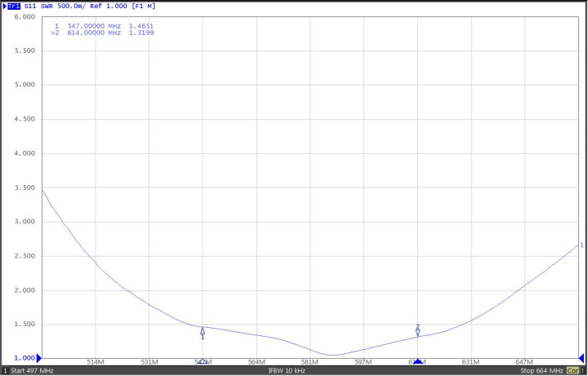Click the 6.000 top Y-axis scale label
588x376 pixels.
tap(24, 16)
